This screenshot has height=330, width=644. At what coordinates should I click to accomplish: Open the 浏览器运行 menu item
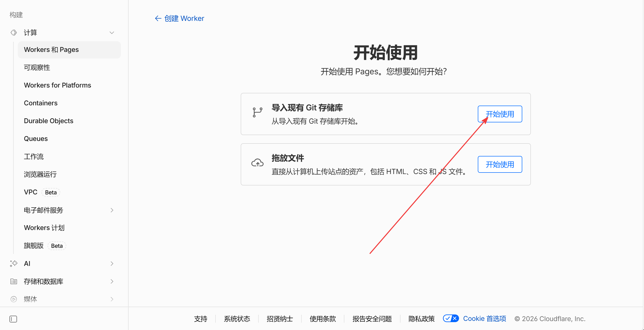(69, 174)
